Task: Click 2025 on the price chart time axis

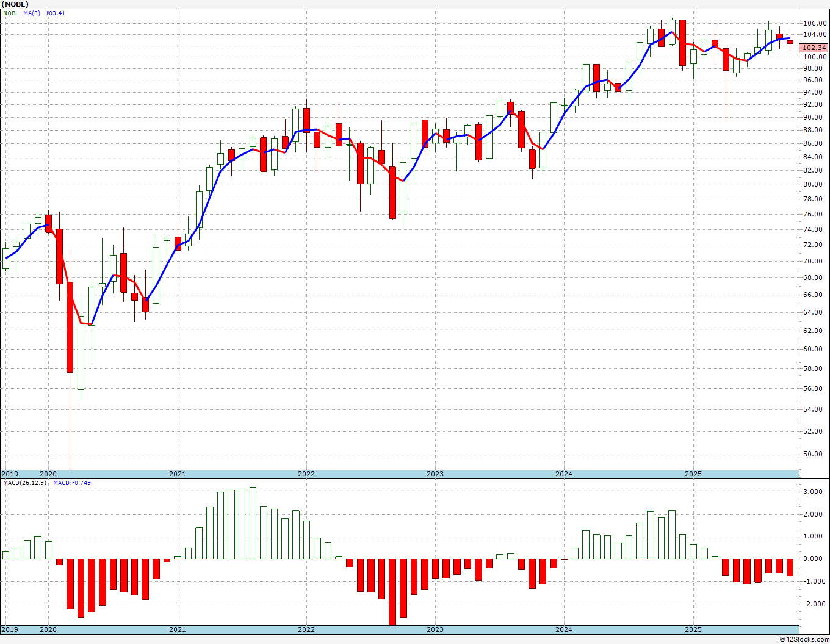Action: 693,474
